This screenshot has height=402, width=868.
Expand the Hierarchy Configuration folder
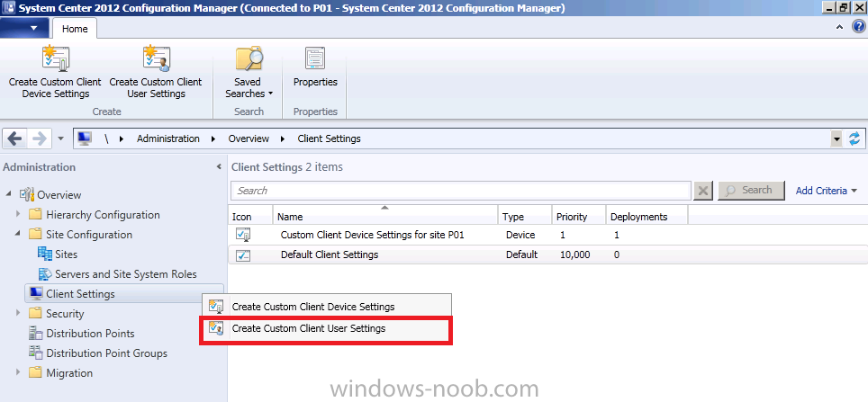coord(18,214)
